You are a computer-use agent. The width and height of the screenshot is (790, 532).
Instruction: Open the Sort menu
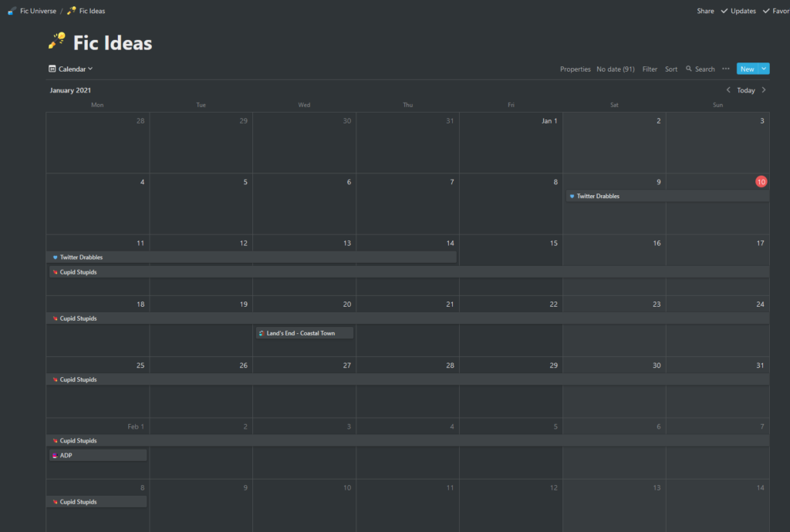670,69
